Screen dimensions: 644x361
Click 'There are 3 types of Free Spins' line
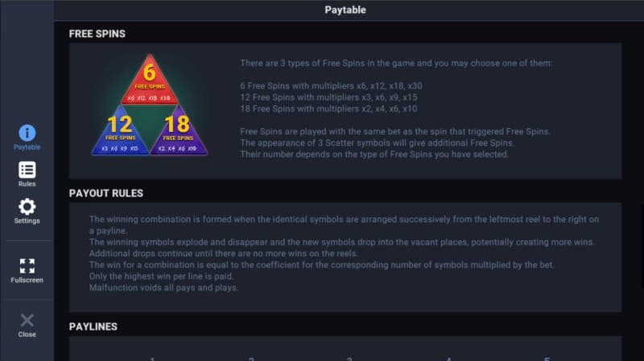[x=396, y=63]
